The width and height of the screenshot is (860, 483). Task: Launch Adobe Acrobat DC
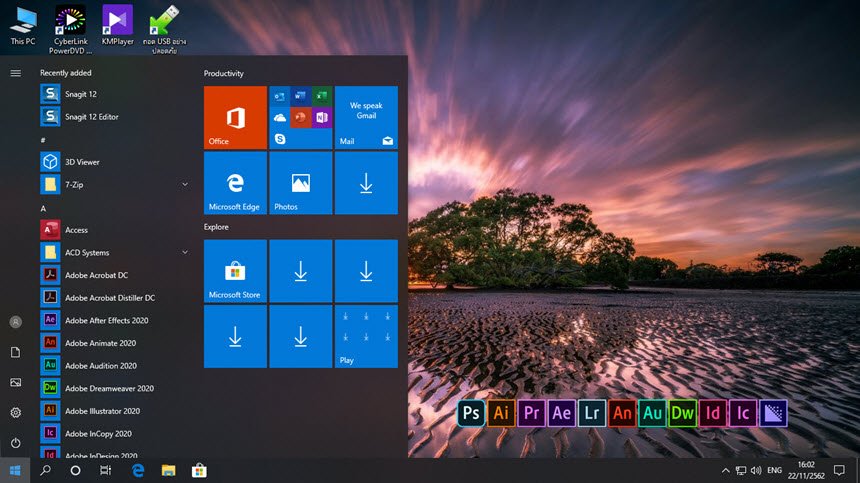coord(114,275)
